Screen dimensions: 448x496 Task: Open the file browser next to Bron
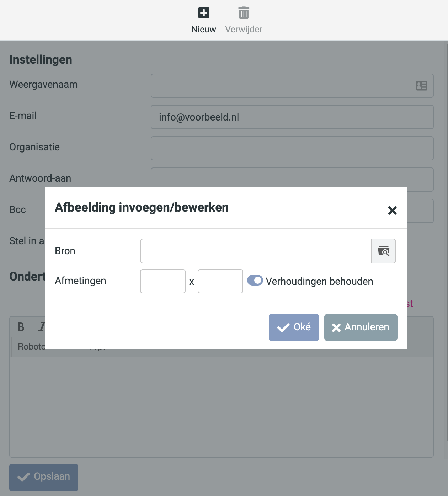tap(384, 251)
